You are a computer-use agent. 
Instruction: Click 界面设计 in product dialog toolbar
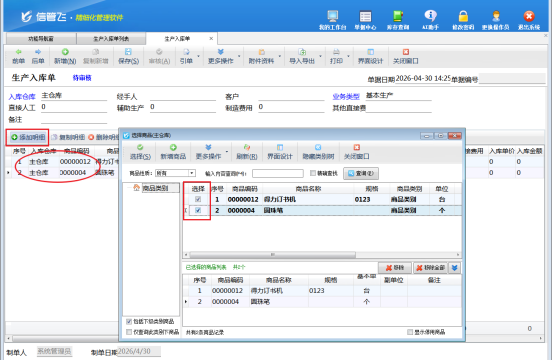(280, 152)
